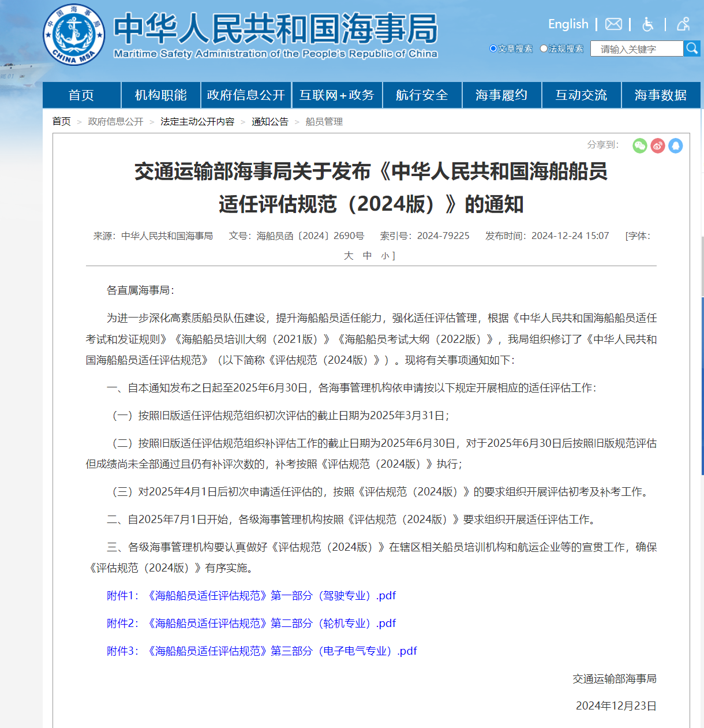Image resolution: width=704 pixels, height=728 pixels.
Task: Click the signature 交通运输部海事局
Action: [615, 678]
